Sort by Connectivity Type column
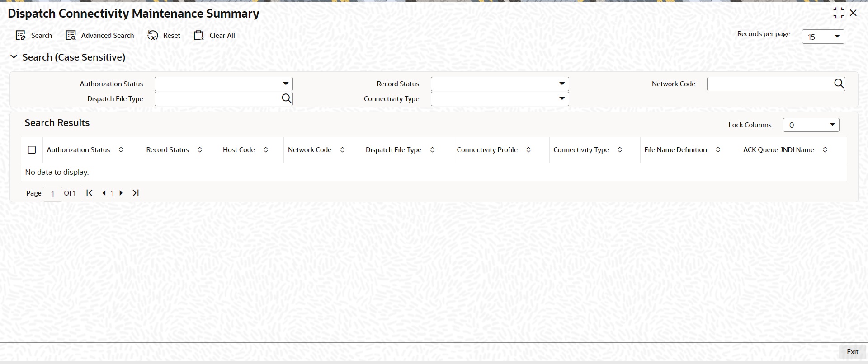The width and height of the screenshot is (868, 364). [x=620, y=150]
